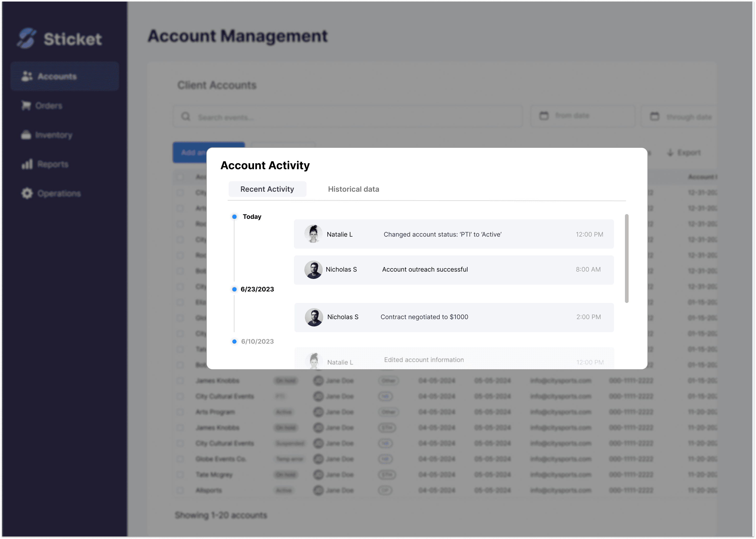Image resolution: width=756 pixels, height=539 pixels.
Task: Click Nicholas S avatar in outreach entry
Action: pyautogui.click(x=313, y=269)
